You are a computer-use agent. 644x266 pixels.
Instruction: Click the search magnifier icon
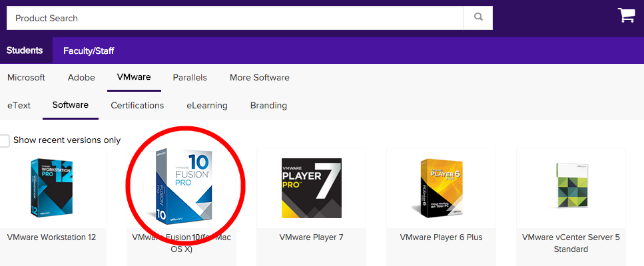478,18
